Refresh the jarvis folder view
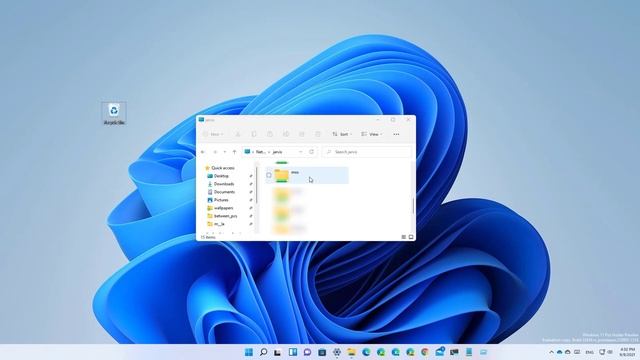 click(311, 152)
